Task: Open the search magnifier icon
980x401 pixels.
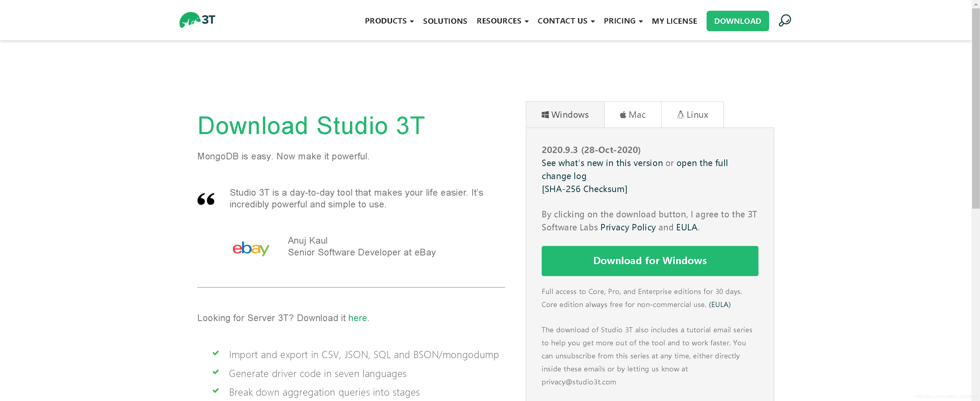Action: coord(784,21)
